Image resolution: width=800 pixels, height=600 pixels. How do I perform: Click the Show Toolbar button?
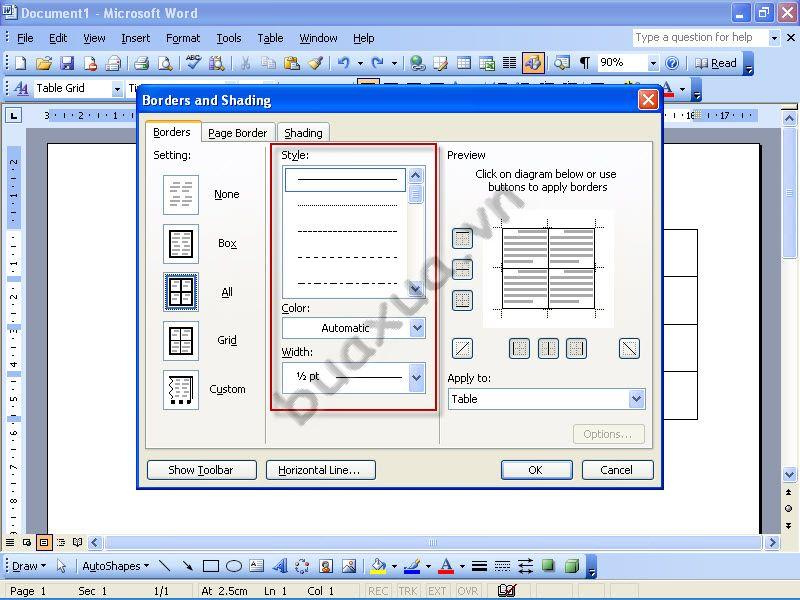(202, 470)
